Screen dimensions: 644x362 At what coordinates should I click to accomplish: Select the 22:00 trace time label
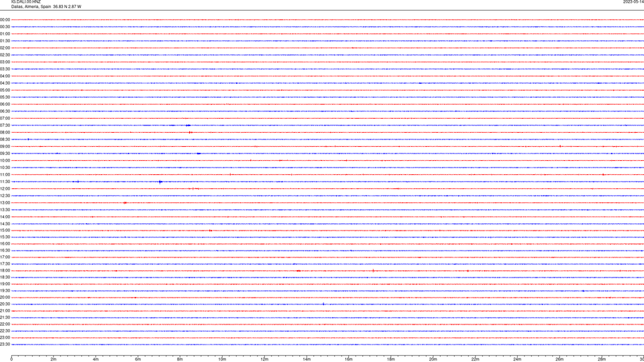click(x=5, y=324)
